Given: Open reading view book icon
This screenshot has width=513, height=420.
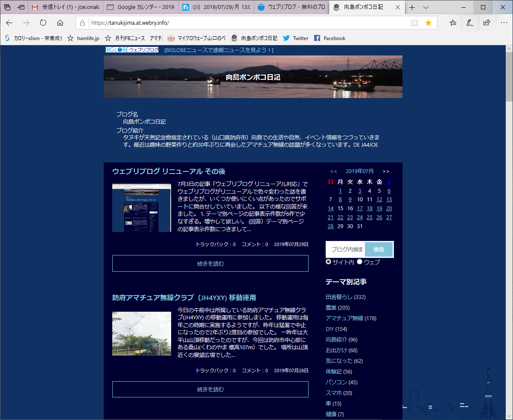Looking at the screenshot, I should [414, 23].
